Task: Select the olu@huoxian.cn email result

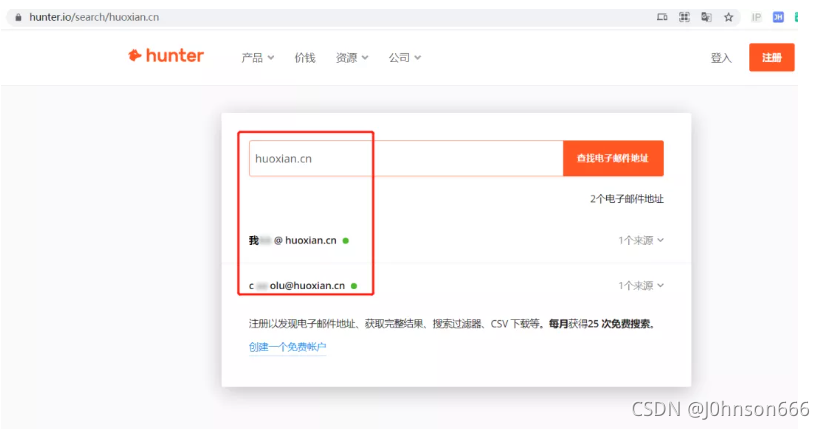Action: point(297,286)
